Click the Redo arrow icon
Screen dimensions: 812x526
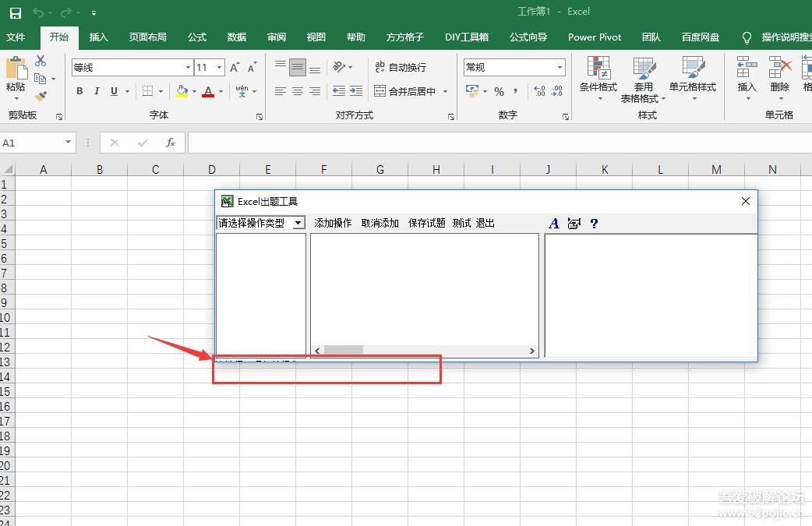click(x=65, y=12)
